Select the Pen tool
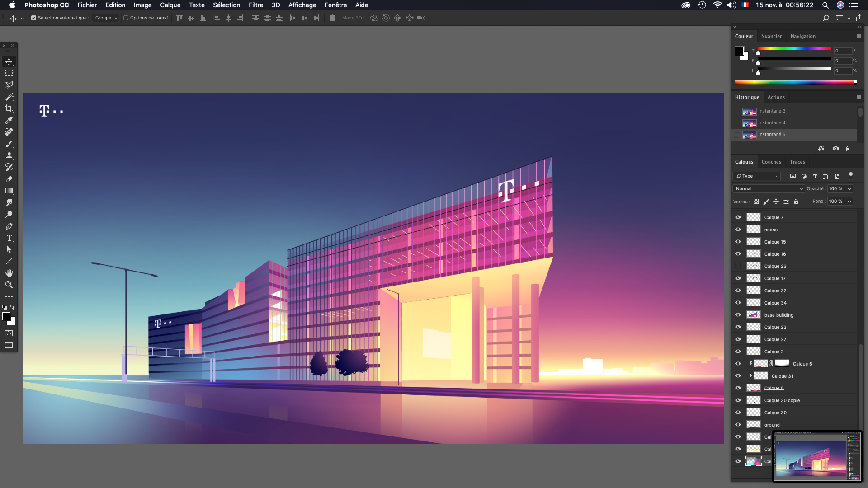 [x=9, y=226]
